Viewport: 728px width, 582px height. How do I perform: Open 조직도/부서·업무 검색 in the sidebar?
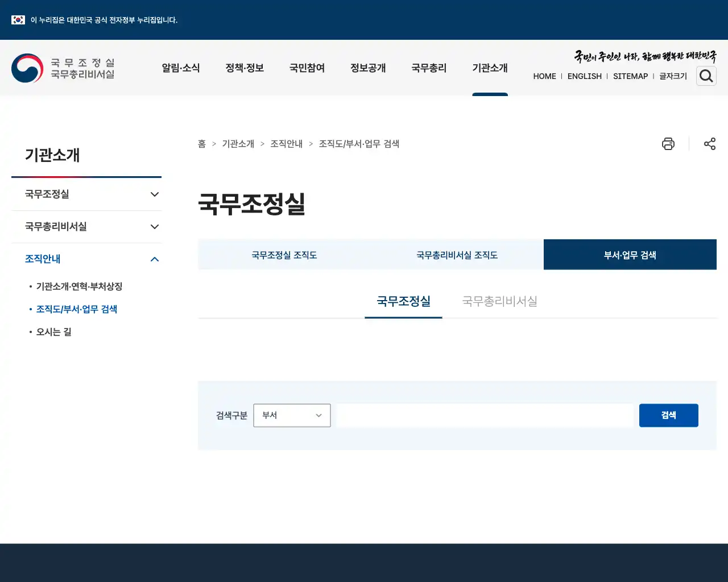(x=77, y=309)
